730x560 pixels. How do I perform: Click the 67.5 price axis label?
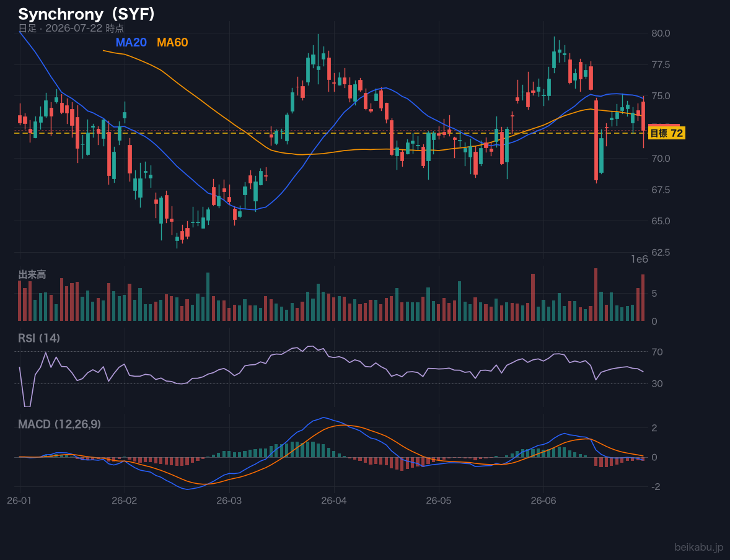pyautogui.click(x=661, y=190)
